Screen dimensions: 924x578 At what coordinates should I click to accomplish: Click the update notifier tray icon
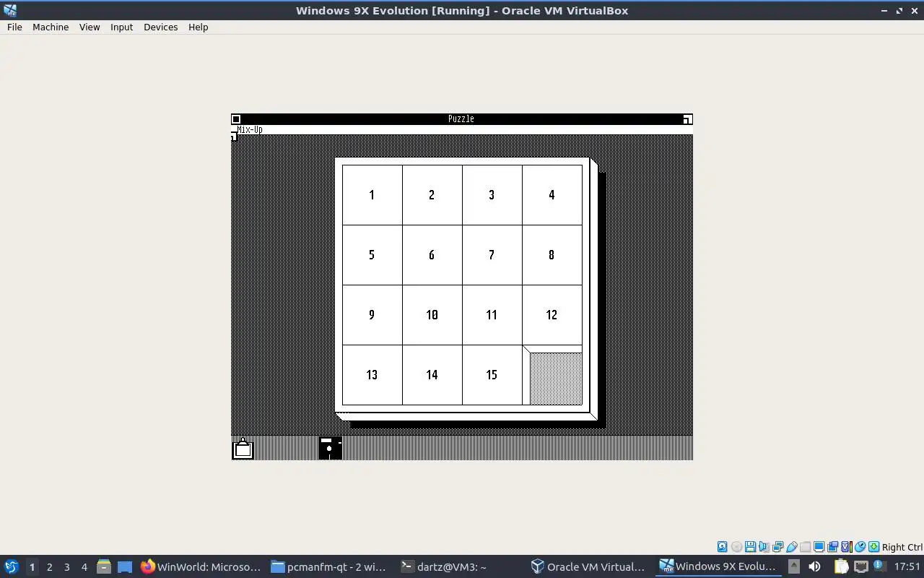(x=879, y=567)
